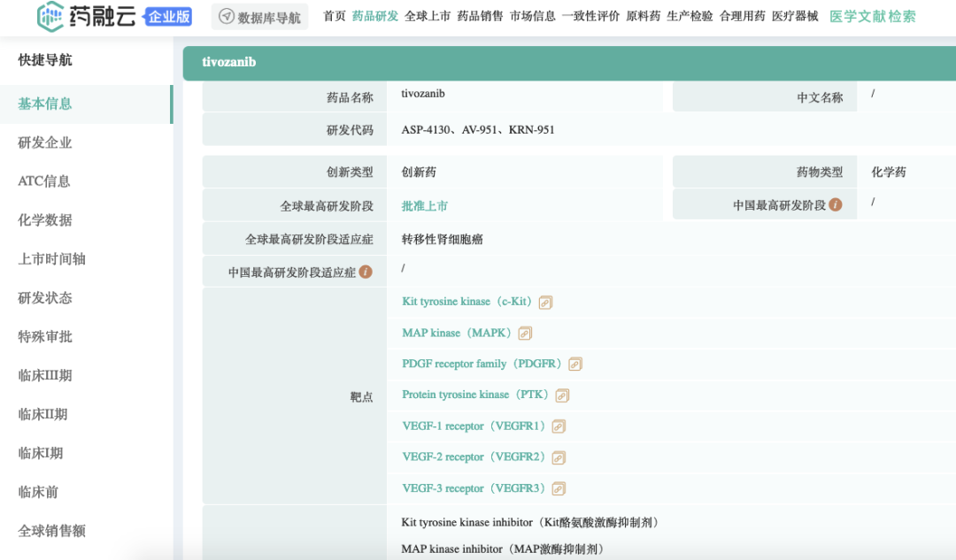
Task: Click link icon next to PDGF receptor family
Action: pos(575,364)
